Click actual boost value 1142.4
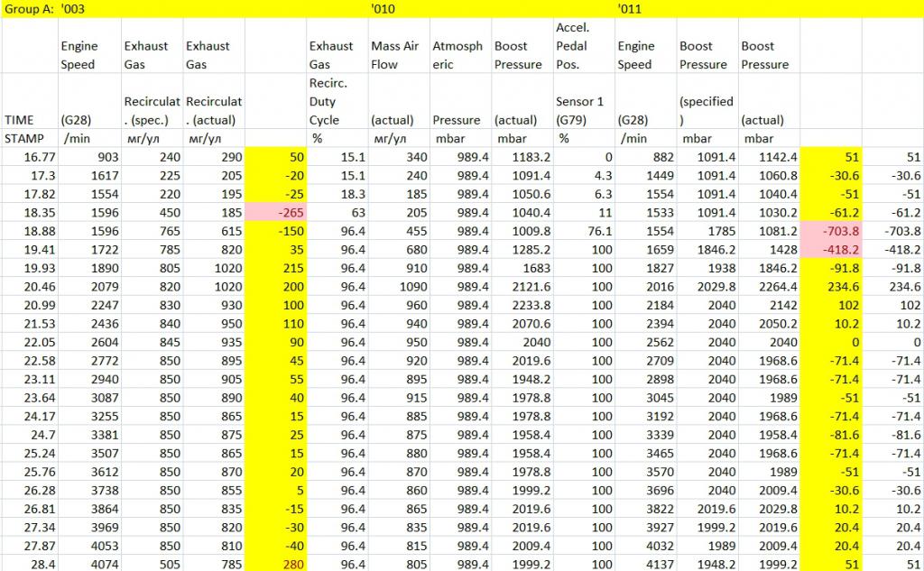Viewport: 924px width, 571px height. pyautogui.click(x=769, y=157)
